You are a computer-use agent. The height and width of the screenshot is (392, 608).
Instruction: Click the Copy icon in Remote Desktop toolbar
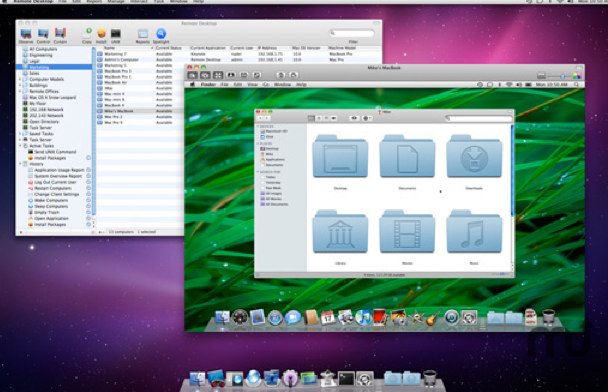tap(87, 34)
